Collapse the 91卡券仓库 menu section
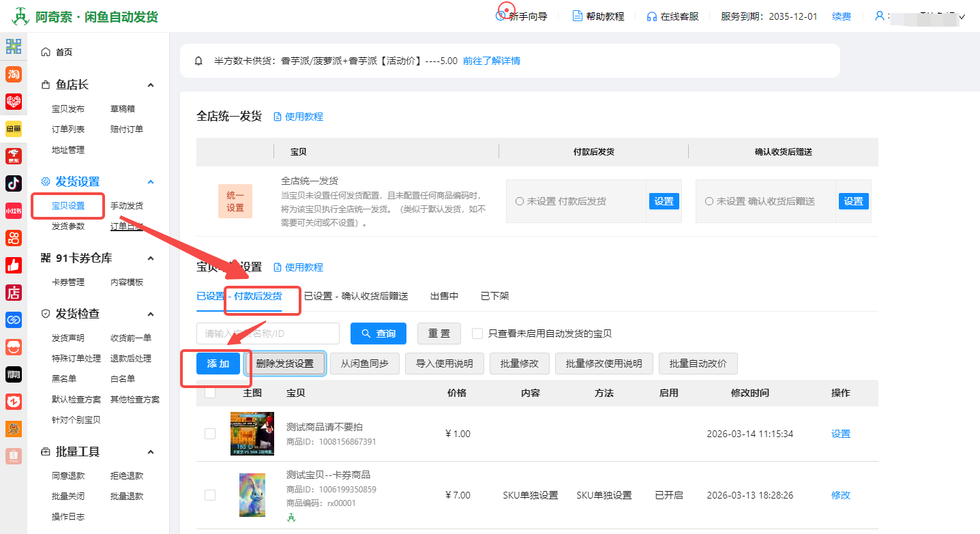980x534 pixels. click(x=151, y=258)
